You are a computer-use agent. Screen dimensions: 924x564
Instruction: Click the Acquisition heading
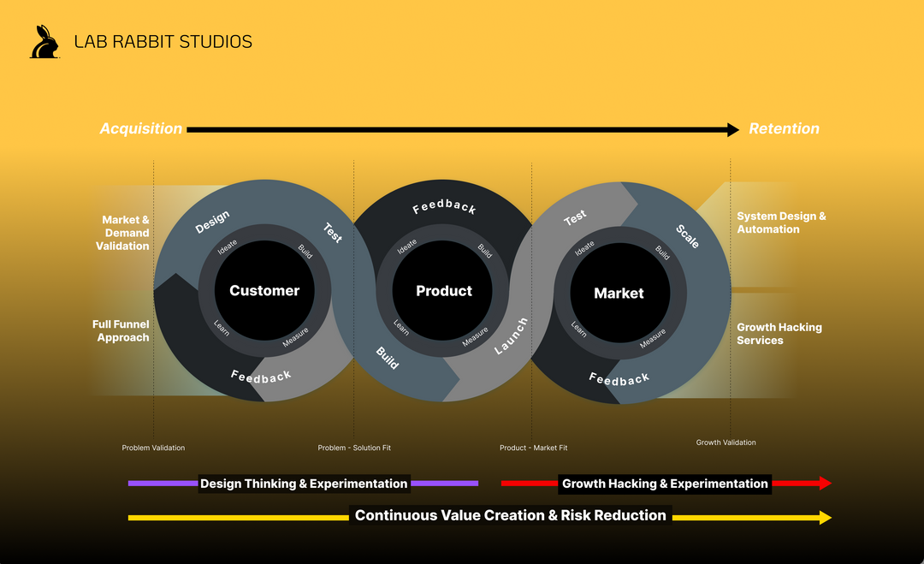tap(141, 129)
